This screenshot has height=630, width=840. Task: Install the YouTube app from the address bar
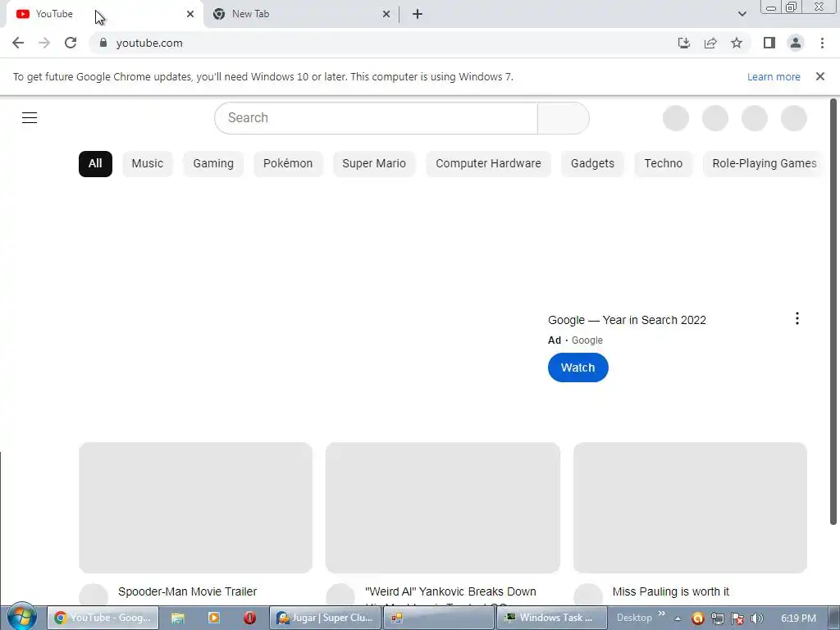tap(683, 43)
